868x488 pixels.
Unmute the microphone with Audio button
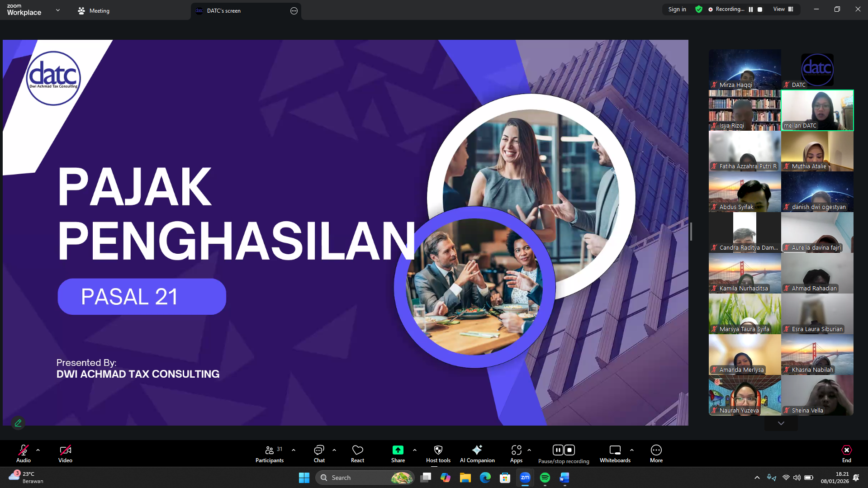(x=24, y=453)
